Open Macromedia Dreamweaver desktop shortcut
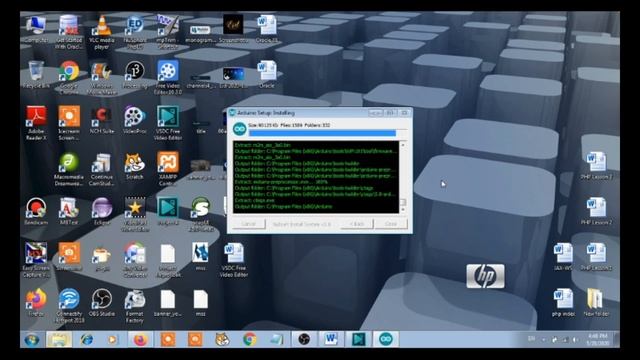 coord(69,169)
